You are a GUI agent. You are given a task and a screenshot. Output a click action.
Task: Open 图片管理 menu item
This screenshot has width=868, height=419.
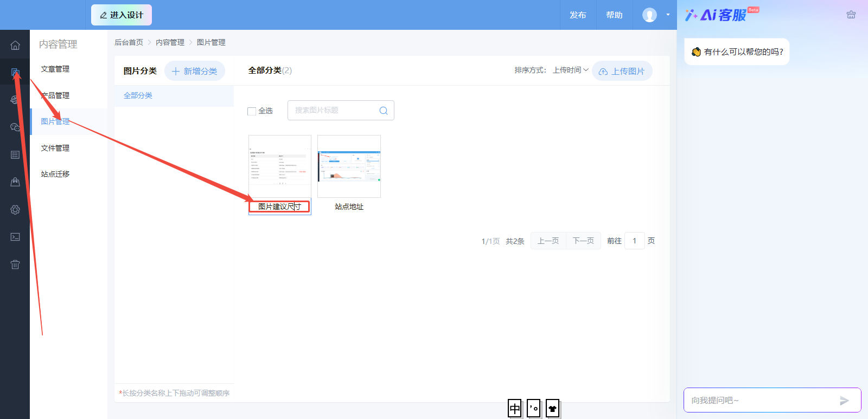tap(55, 121)
